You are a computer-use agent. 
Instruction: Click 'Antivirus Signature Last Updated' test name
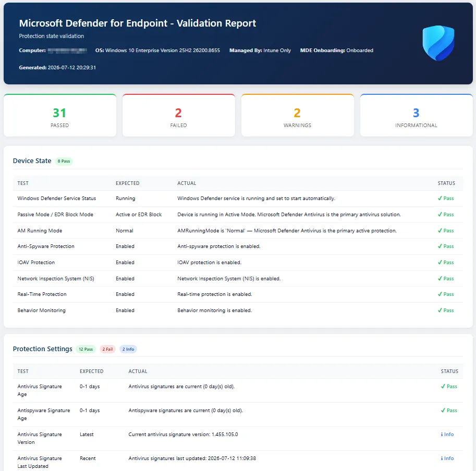40,462
